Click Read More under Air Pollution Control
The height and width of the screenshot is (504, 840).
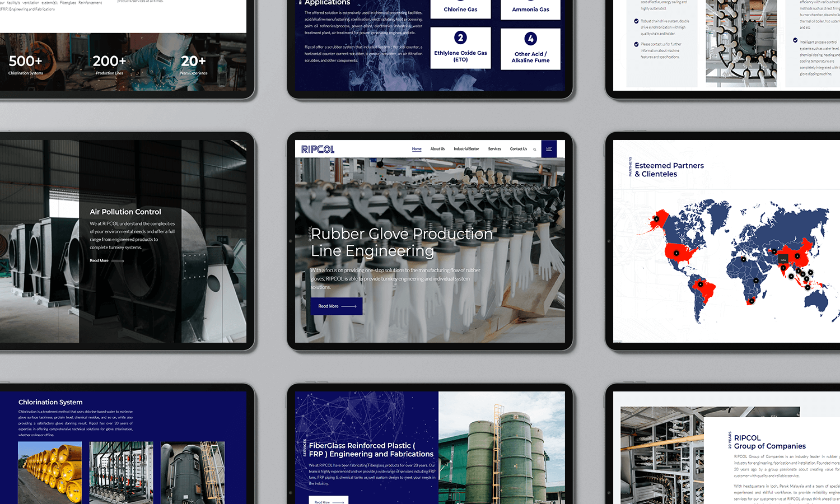(x=107, y=261)
